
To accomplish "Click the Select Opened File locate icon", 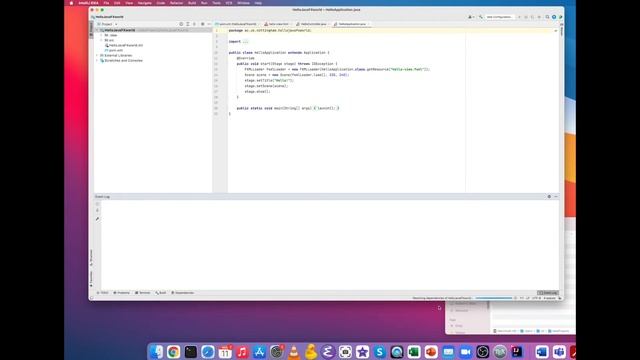I will pyautogui.click(x=181, y=24).
